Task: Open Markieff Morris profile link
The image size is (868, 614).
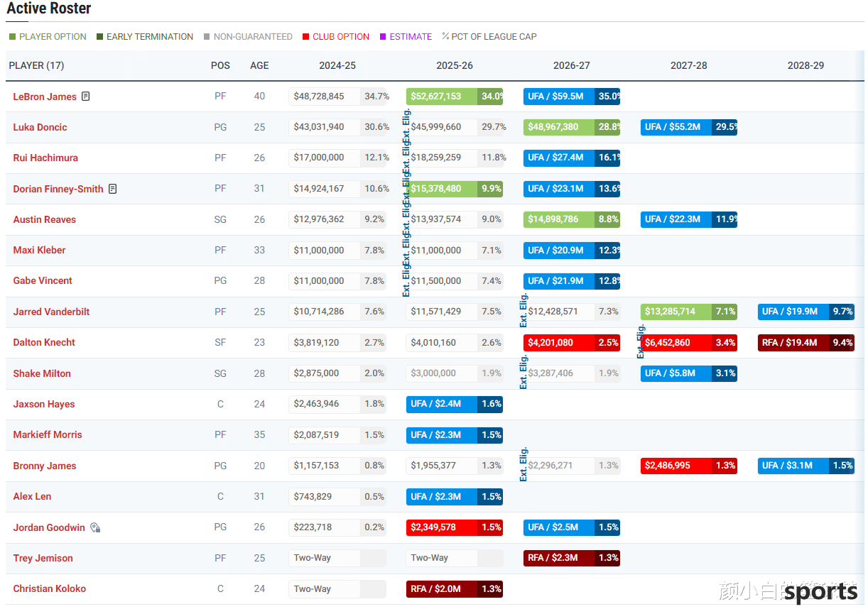Action: coord(48,434)
